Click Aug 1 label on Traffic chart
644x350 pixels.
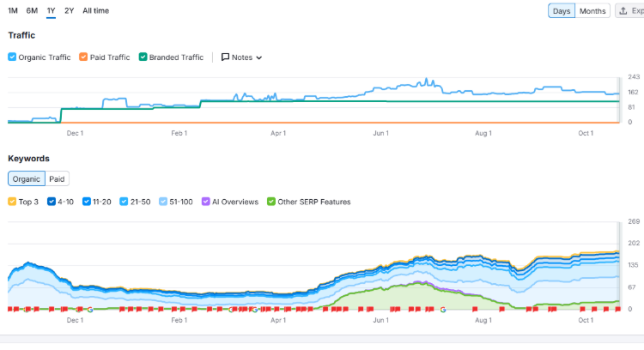coord(483,133)
